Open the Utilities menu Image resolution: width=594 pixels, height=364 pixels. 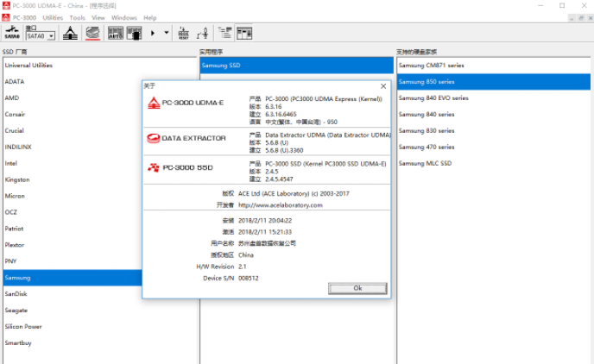pos(53,18)
